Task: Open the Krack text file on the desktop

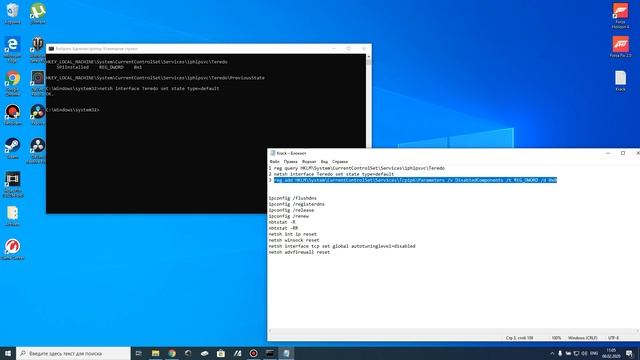Action: (x=620, y=80)
